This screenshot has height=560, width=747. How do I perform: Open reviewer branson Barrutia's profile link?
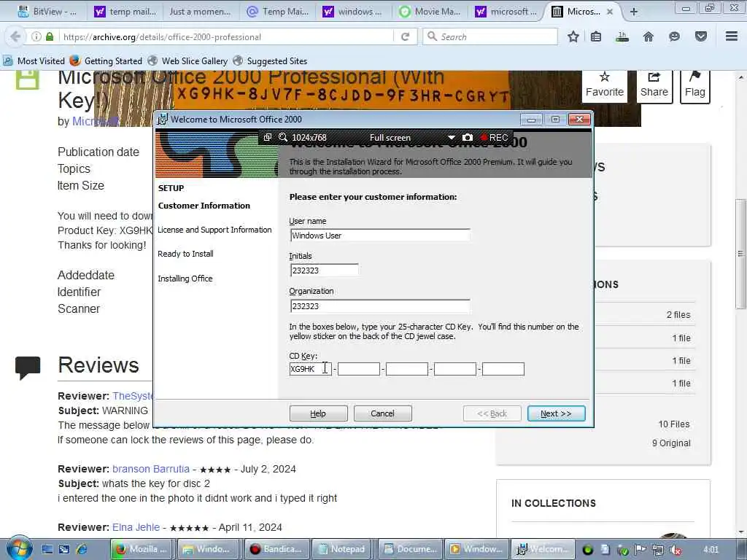coord(150,469)
